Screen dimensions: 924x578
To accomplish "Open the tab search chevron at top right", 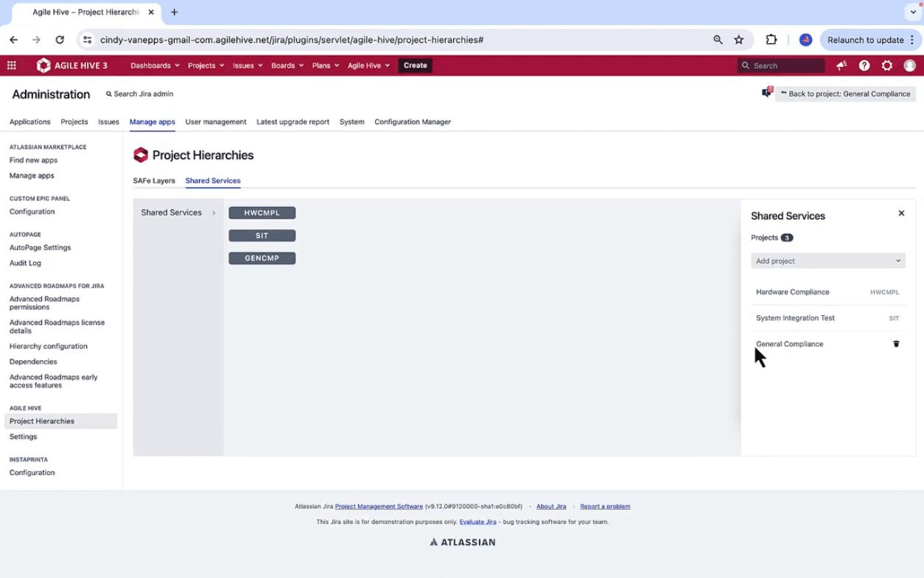I will click(x=913, y=13).
